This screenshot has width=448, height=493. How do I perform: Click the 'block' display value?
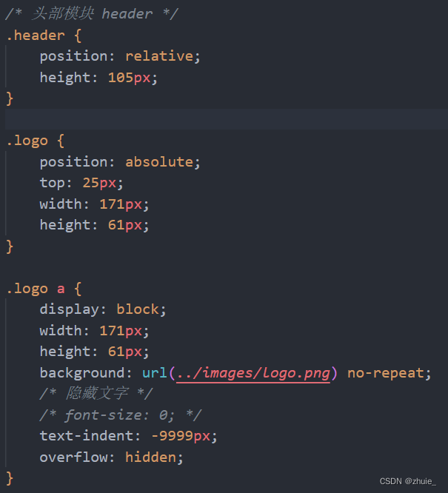(138, 309)
